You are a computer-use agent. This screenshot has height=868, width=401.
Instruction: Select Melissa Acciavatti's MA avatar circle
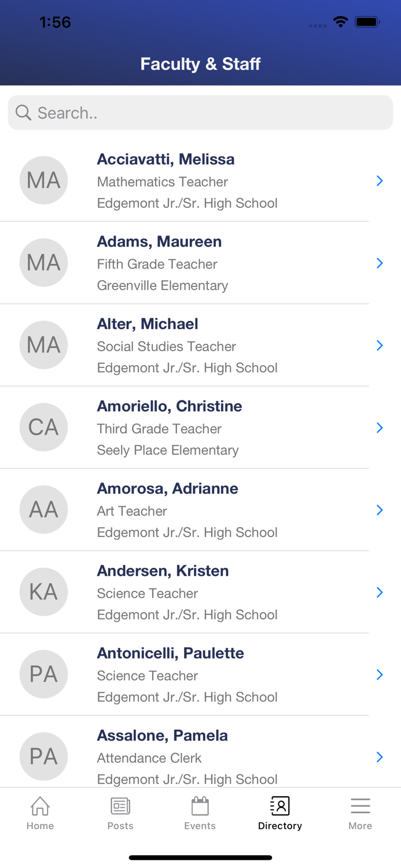click(x=44, y=180)
